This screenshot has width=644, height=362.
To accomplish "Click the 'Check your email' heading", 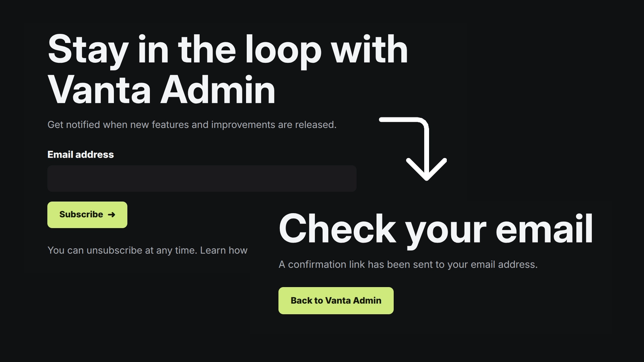I will pos(436,229).
